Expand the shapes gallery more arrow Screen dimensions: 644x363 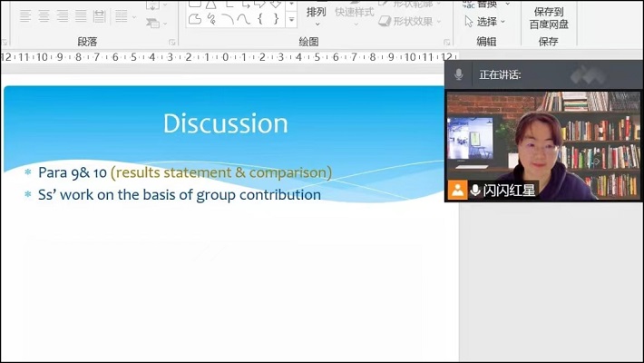291,19
